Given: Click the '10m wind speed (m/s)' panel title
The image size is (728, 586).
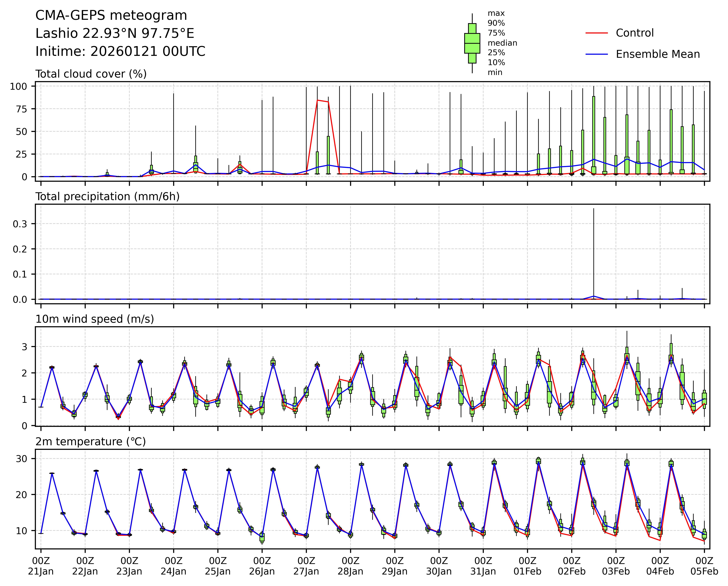Looking at the screenshot, I should click(95, 319).
